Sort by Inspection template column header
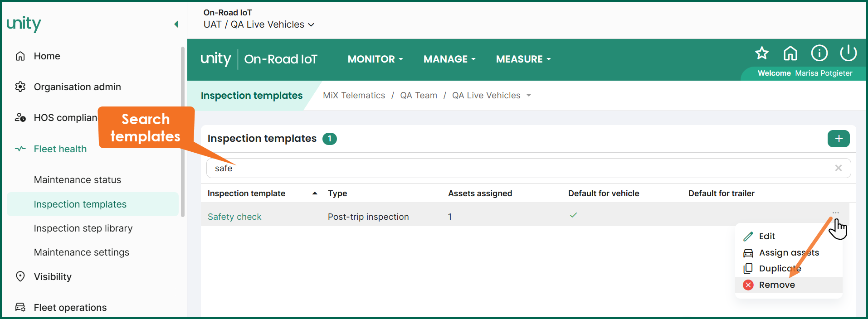 point(246,193)
